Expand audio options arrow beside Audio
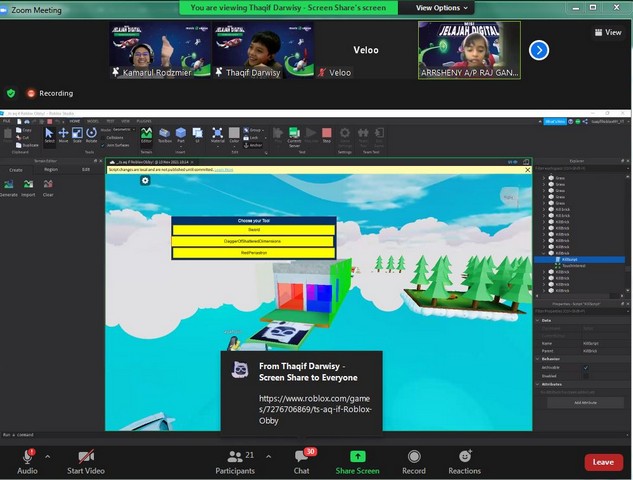This screenshot has width=633, height=480. point(46,457)
